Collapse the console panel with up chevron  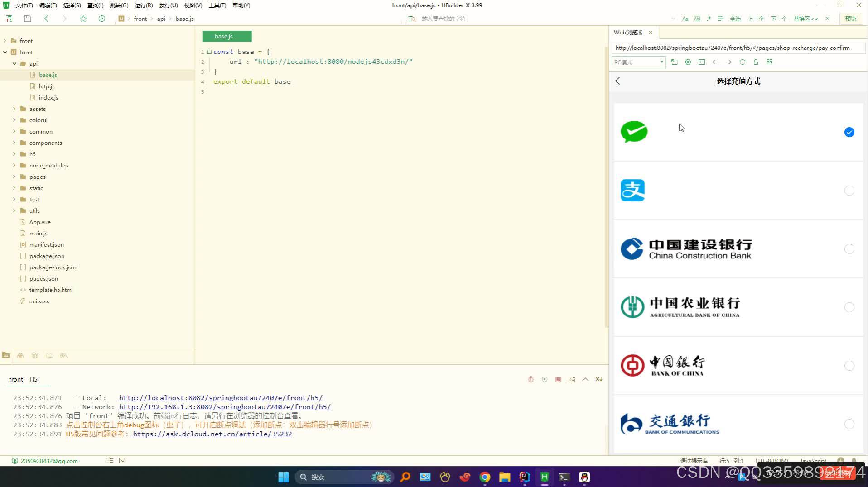click(x=585, y=379)
